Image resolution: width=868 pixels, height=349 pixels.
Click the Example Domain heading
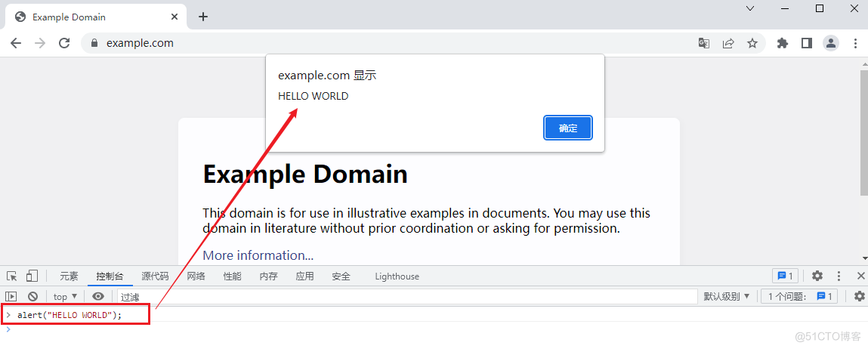click(305, 174)
